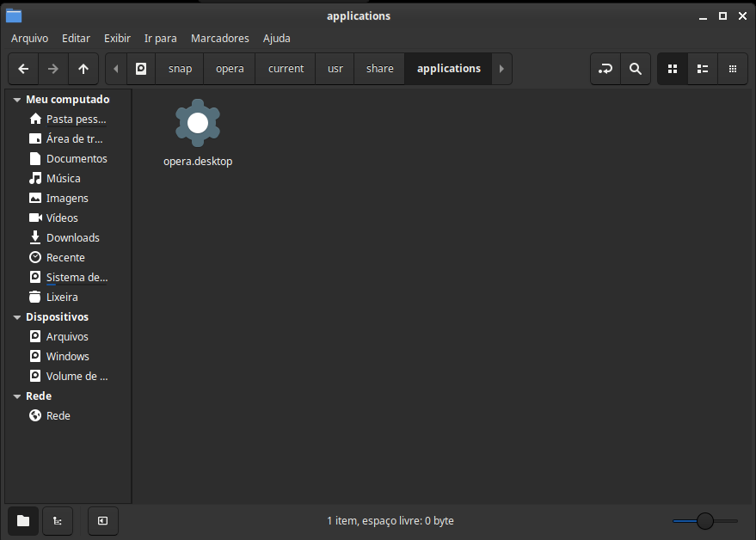Show places in the sidebar
The image size is (756, 540).
point(23,521)
